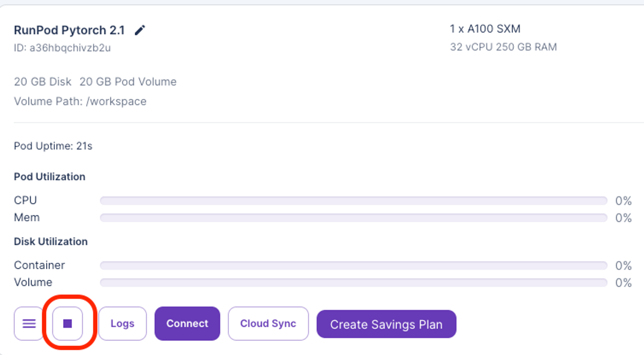Click the Disk Utilization heading
Viewport: 644px width, 355px height.
point(51,242)
